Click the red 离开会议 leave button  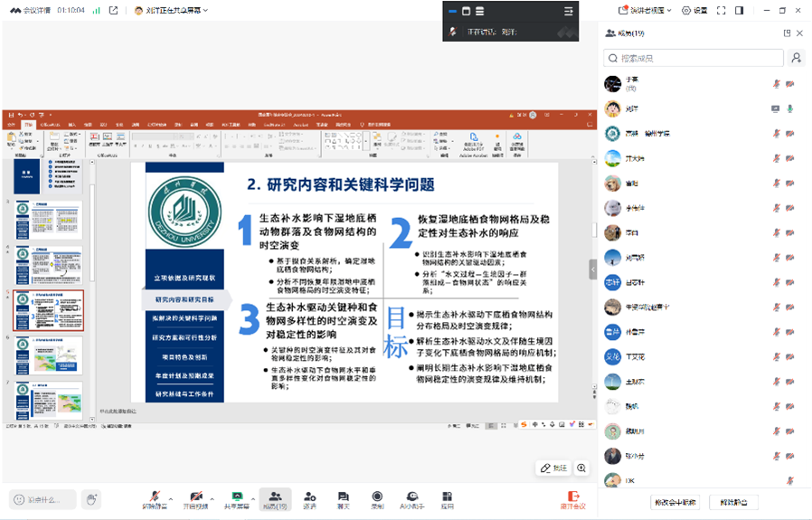pyautogui.click(x=572, y=498)
